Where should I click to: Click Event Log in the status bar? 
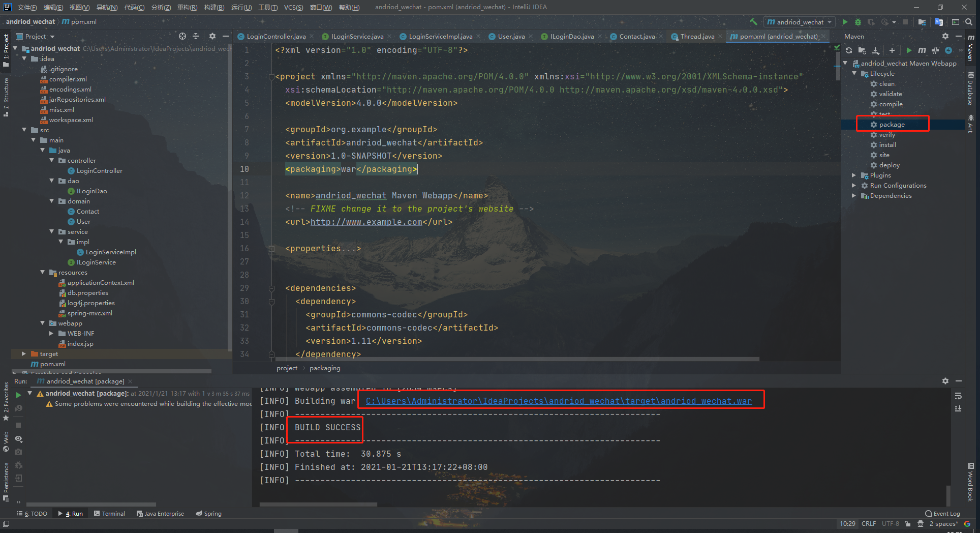[943, 514]
